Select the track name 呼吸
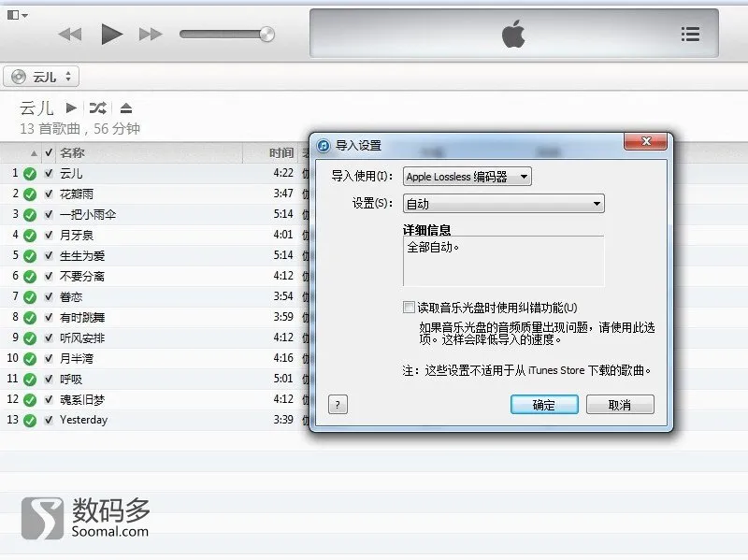 pos(71,380)
